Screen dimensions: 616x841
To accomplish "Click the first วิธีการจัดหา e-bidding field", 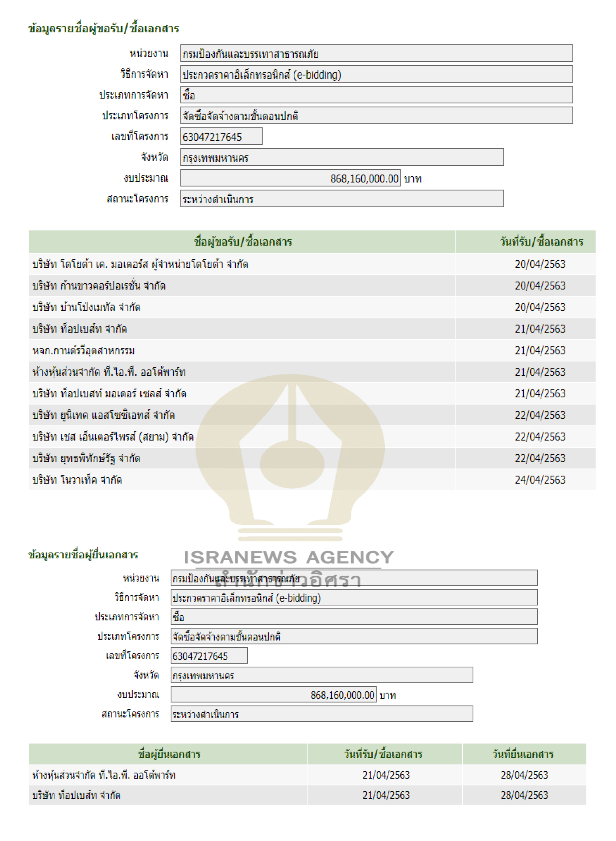I will [376, 74].
